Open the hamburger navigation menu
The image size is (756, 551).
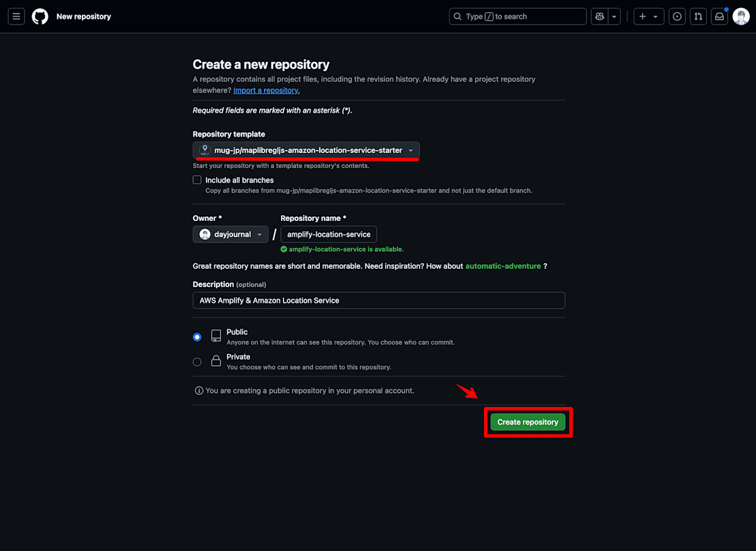[16, 16]
